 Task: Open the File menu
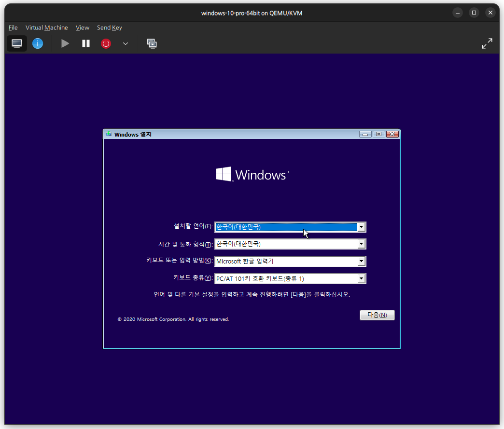coord(13,28)
